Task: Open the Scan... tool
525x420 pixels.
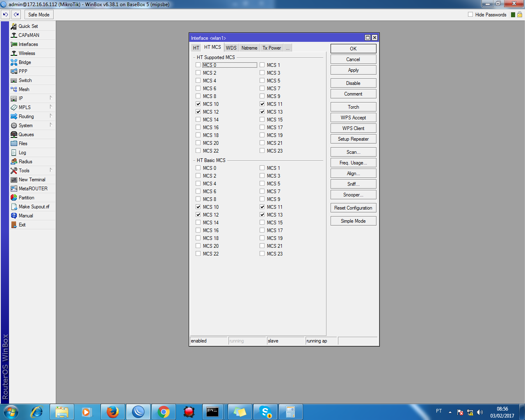Action: [353, 152]
